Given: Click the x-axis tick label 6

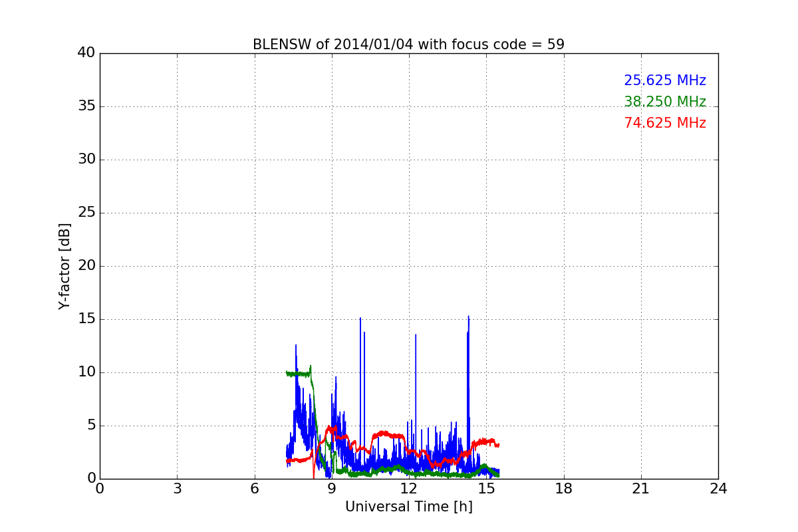Looking at the screenshot, I should pyautogui.click(x=255, y=489).
